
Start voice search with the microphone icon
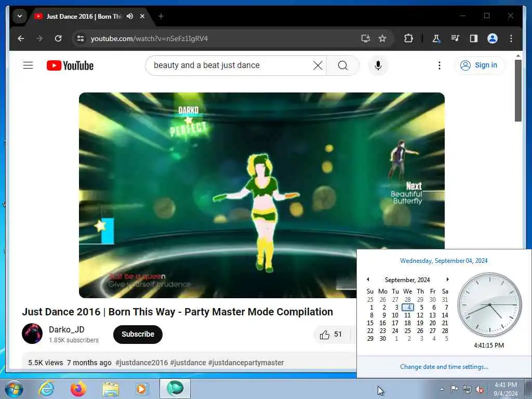tap(378, 65)
